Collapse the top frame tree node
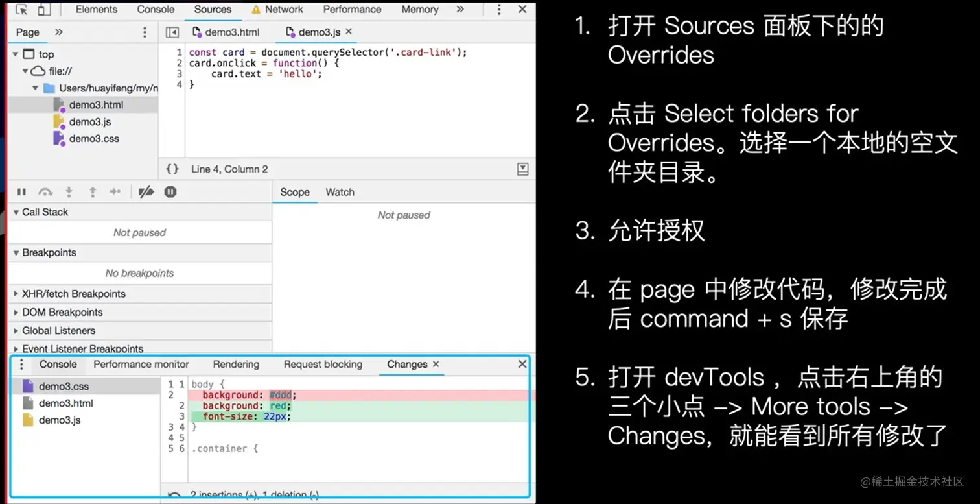980x504 pixels. pos(16,54)
